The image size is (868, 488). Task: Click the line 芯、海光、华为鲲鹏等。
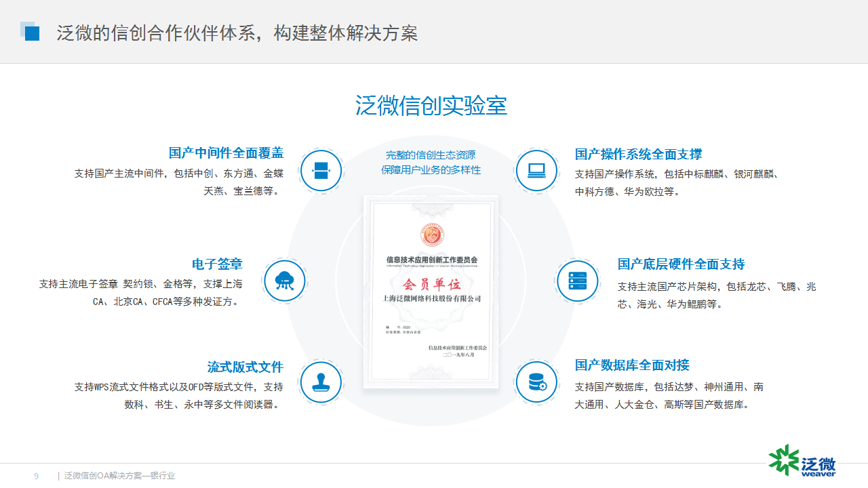point(670,304)
